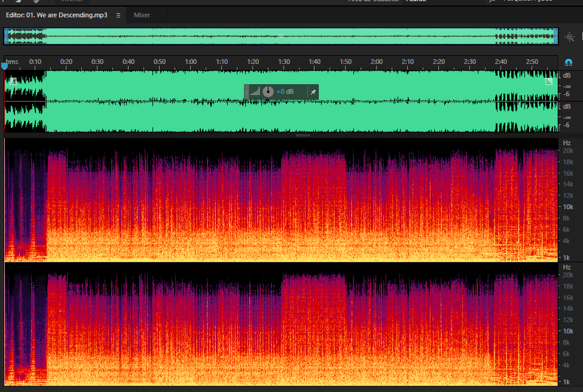This screenshot has width=583, height=392.
Task: Click the upper spectrogram Hz scale label
Action: (x=567, y=143)
